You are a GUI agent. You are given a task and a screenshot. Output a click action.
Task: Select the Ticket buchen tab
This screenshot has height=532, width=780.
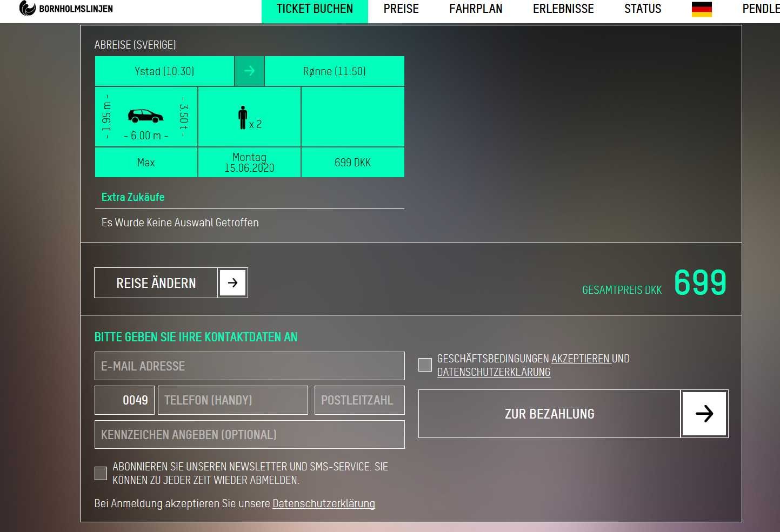315,9
